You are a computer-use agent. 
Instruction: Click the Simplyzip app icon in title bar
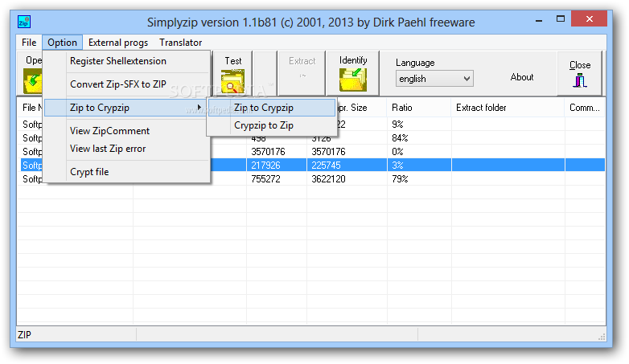pyautogui.click(x=24, y=22)
